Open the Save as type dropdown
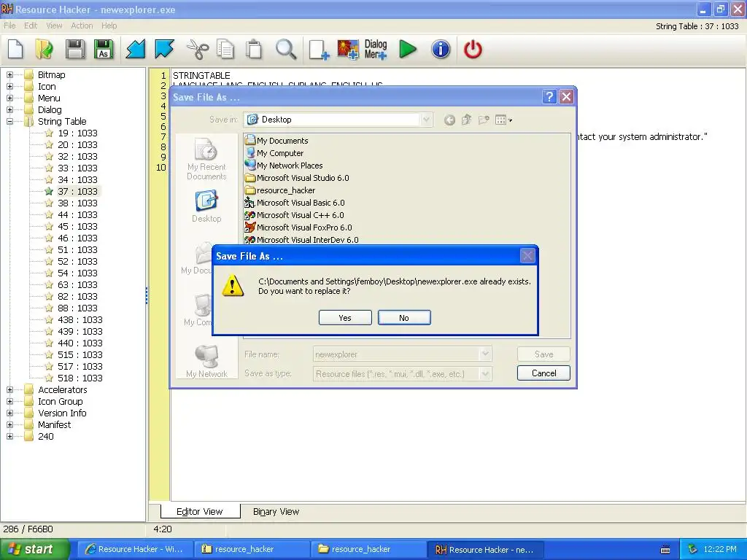This screenshot has width=747, height=560. pyautogui.click(x=485, y=374)
